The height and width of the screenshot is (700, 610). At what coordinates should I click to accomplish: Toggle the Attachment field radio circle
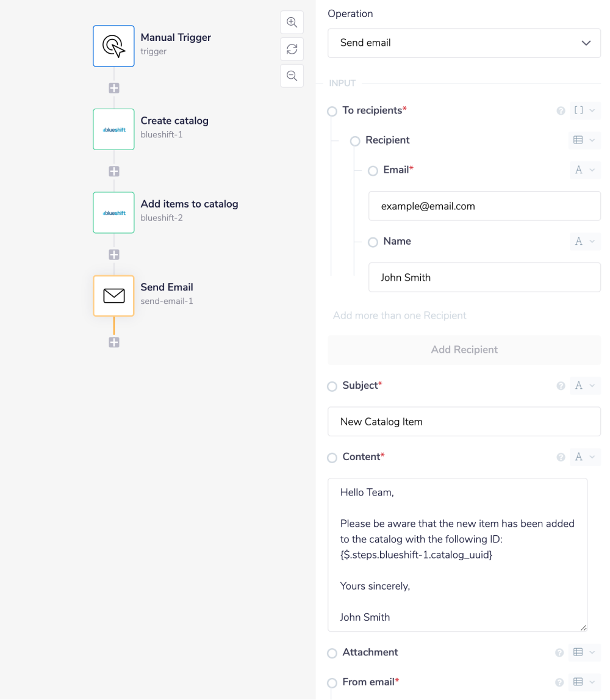[332, 653]
